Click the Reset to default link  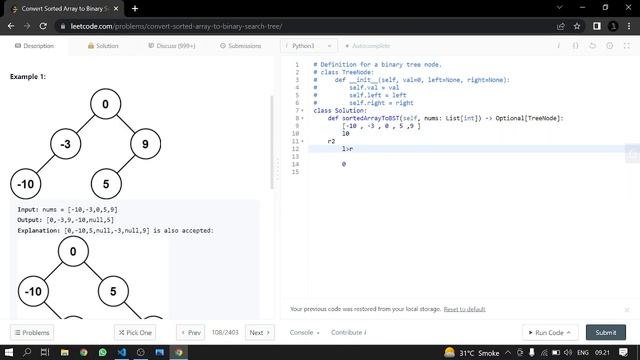[464, 309]
